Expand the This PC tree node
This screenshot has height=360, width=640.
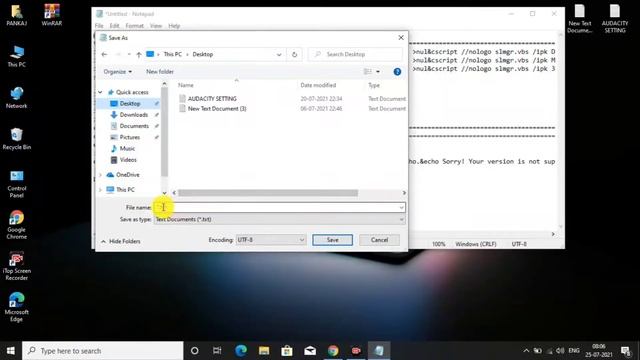pyautogui.click(x=100, y=190)
